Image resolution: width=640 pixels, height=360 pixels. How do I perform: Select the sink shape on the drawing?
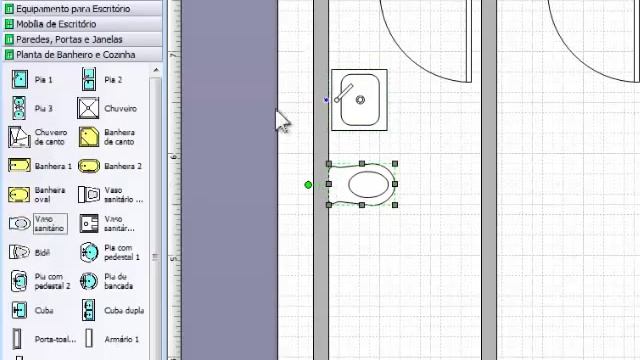(x=359, y=100)
